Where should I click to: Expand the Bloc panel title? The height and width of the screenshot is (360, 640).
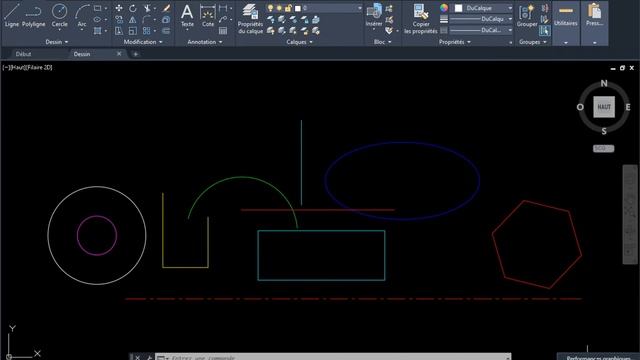(382, 42)
